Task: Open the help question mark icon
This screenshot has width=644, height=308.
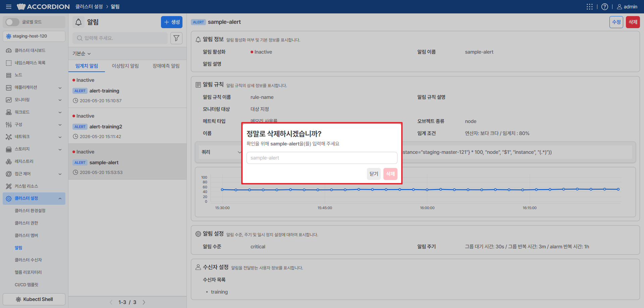Action: pyautogui.click(x=605, y=7)
